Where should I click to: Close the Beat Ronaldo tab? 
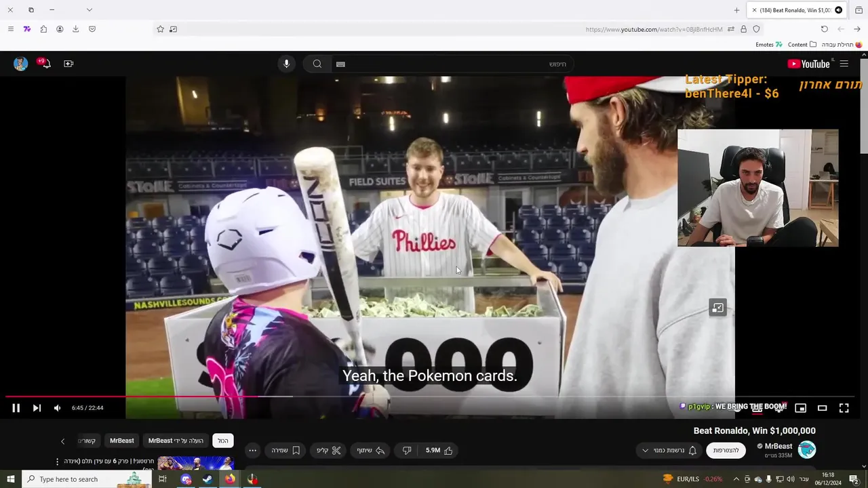tap(754, 10)
